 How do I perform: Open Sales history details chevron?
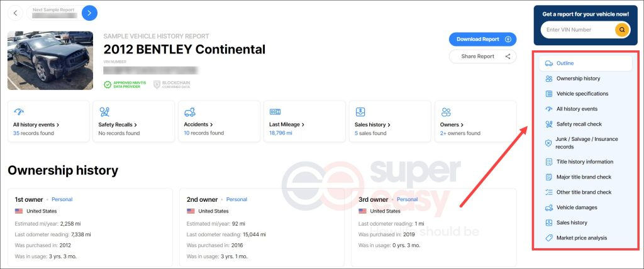pos(389,124)
